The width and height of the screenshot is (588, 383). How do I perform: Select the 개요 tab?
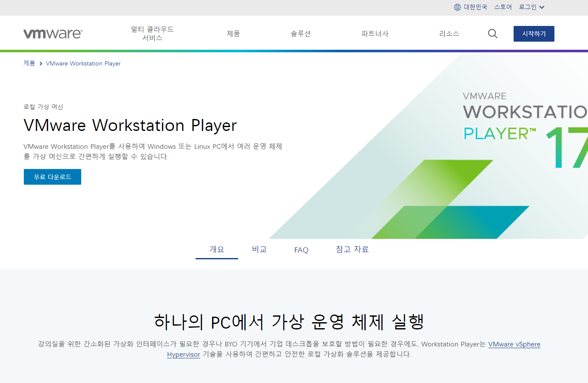tap(217, 250)
